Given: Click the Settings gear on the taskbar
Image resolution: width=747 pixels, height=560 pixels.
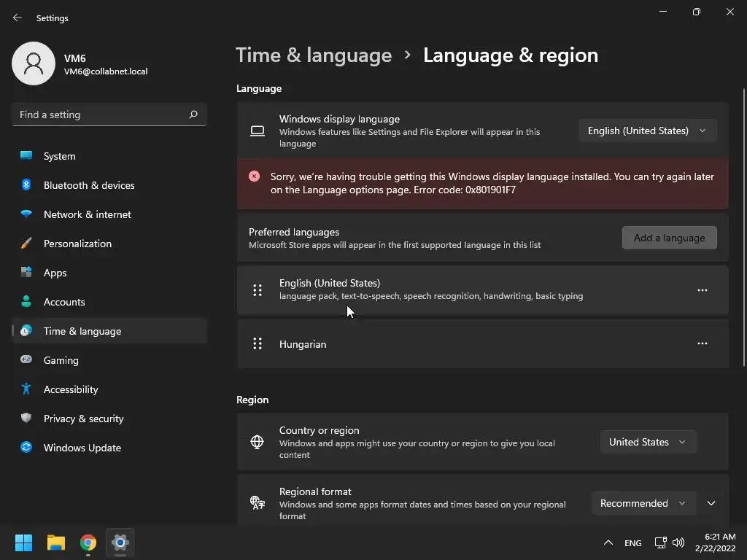Looking at the screenshot, I should 120,542.
